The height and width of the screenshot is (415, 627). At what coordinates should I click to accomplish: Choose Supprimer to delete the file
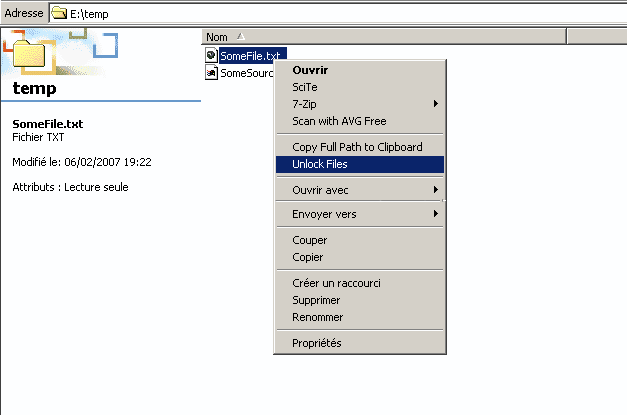[x=359, y=300]
